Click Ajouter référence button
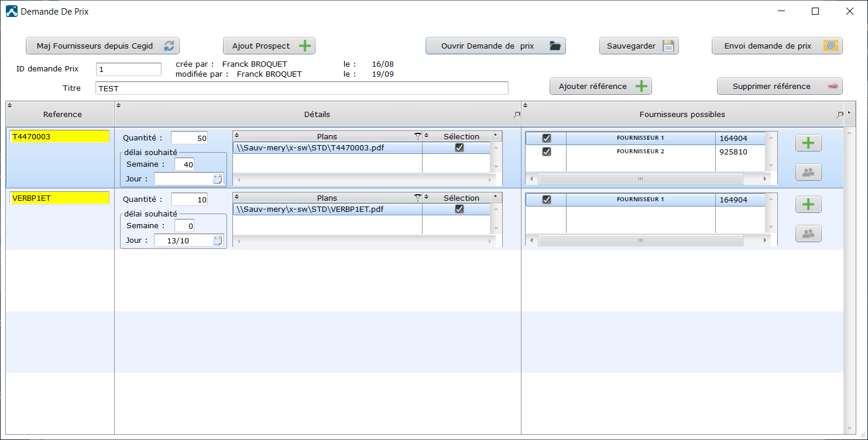The width and height of the screenshot is (868, 440). point(601,86)
